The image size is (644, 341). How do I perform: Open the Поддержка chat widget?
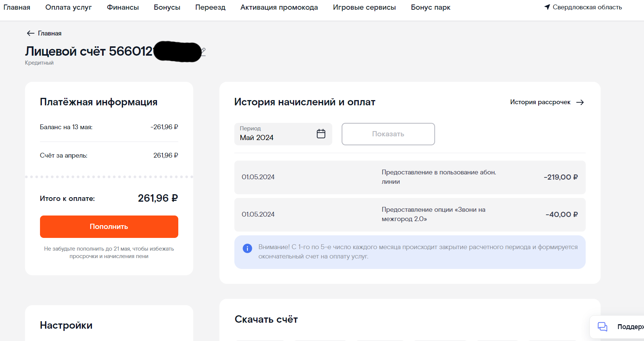coord(617,327)
